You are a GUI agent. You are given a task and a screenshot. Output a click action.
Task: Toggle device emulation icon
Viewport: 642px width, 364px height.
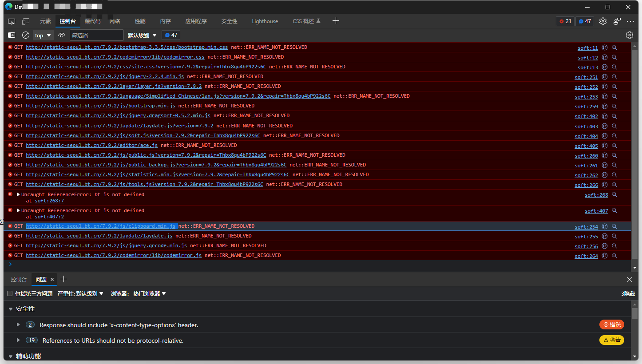click(26, 21)
